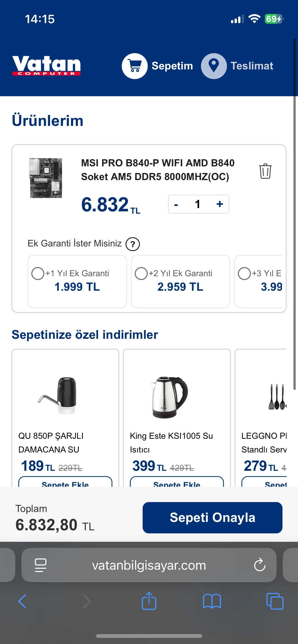Tap the Vatan Computer logo
The image size is (298, 644).
[46, 66]
